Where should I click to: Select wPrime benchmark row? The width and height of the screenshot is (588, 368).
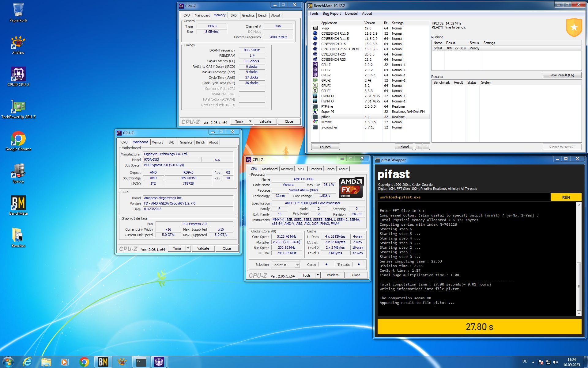coord(371,122)
